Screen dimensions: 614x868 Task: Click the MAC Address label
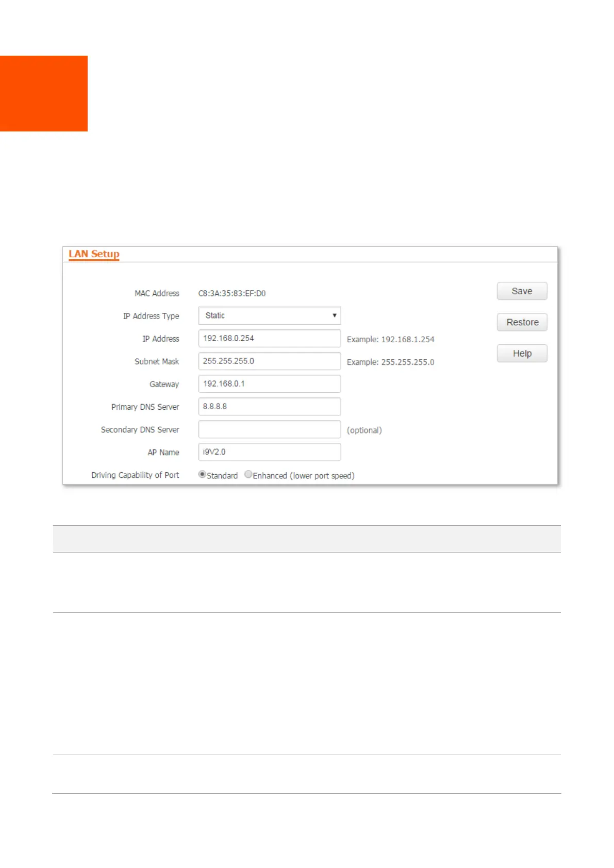coord(157,293)
